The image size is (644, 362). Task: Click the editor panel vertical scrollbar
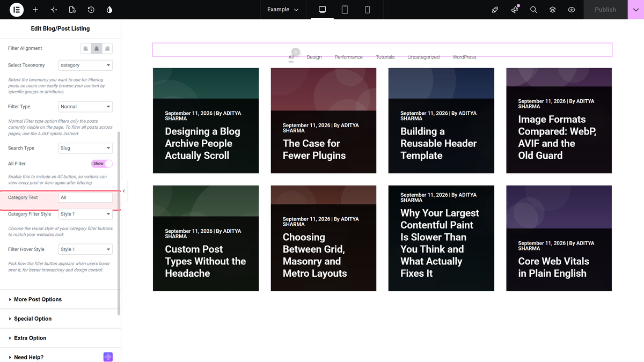coord(119,223)
